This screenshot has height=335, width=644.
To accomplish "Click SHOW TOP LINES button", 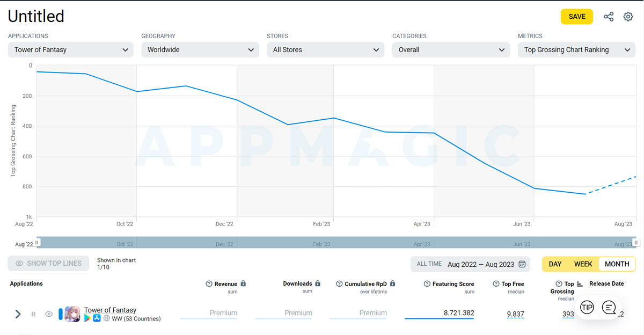I will (x=48, y=264).
